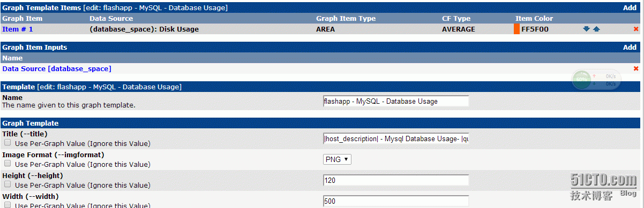Delete graph Item # 1 red X
This screenshot has height=208, width=644.
pos(636,29)
